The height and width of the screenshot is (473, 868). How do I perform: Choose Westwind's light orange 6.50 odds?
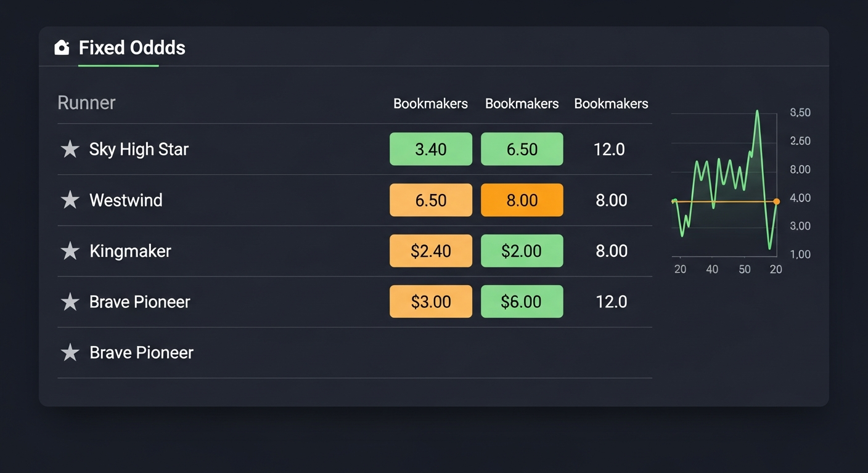430,200
